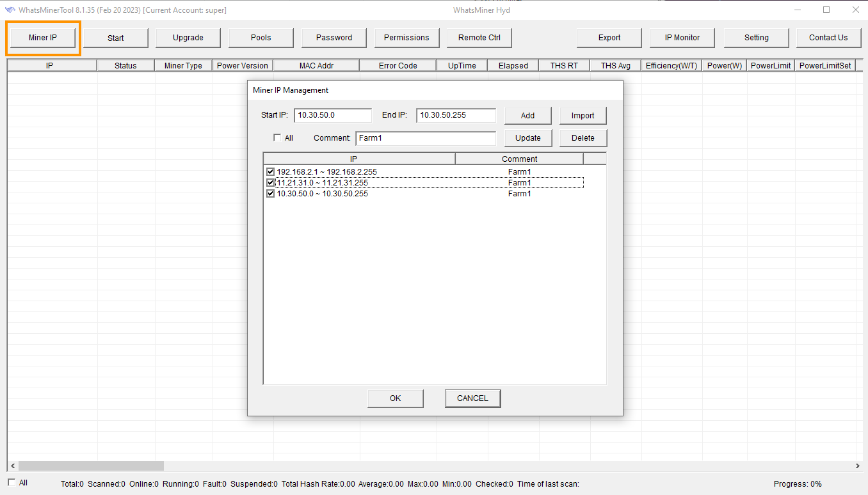Click the scrollbar left arrow
Viewport: 868px width, 495px height.
coord(12,466)
